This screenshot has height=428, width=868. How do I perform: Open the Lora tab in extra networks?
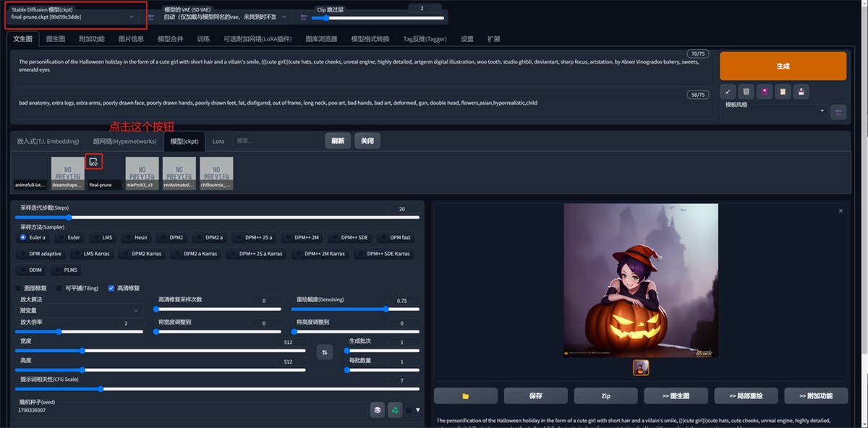(218, 141)
